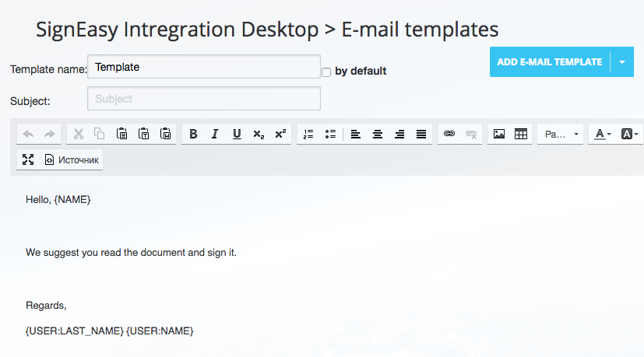Insert a table
Screen dimensions: 644x357
[x=521, y=135]
